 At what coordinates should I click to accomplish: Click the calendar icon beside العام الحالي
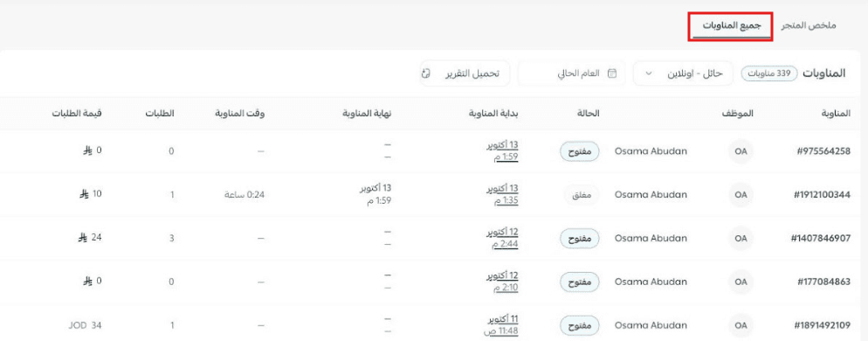click(x=612, y=73)
